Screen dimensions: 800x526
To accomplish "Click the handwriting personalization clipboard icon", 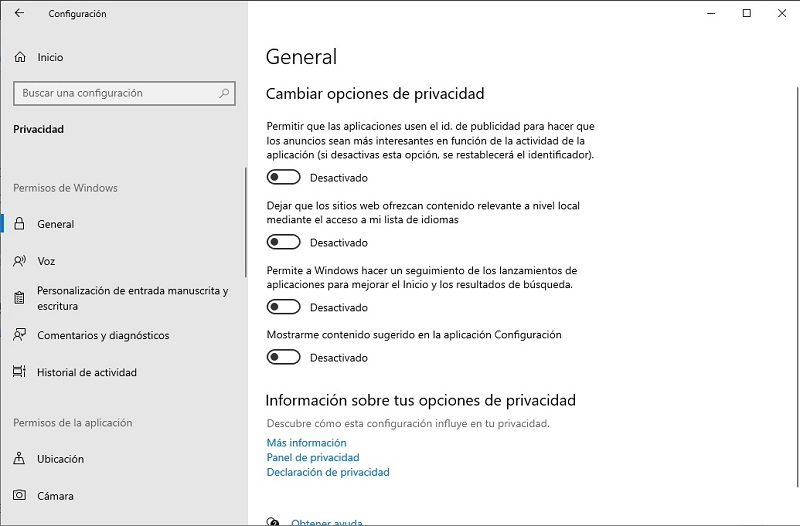I will pyautogui.click(x=20, y=298).
